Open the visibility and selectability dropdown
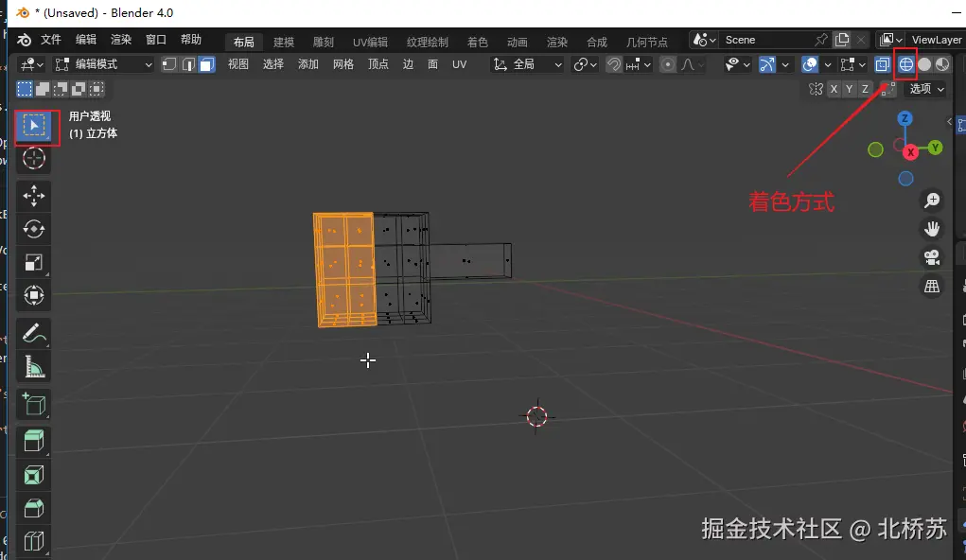Viewport: 966px width, 560px height. (737, 64)
